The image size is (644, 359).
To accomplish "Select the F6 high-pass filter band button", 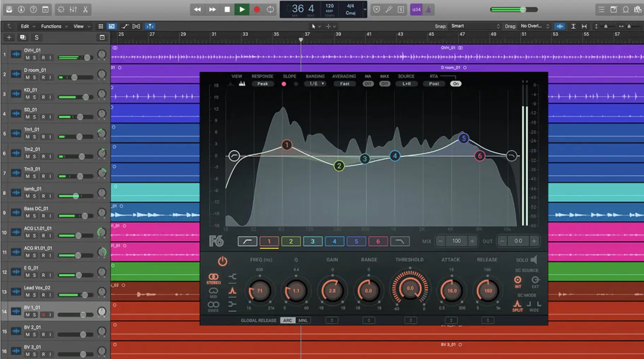I will pos(247,241).
